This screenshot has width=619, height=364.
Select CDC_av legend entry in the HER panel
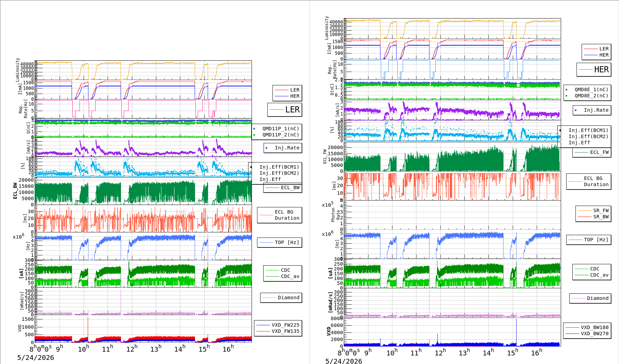click(x=599, y=275)
